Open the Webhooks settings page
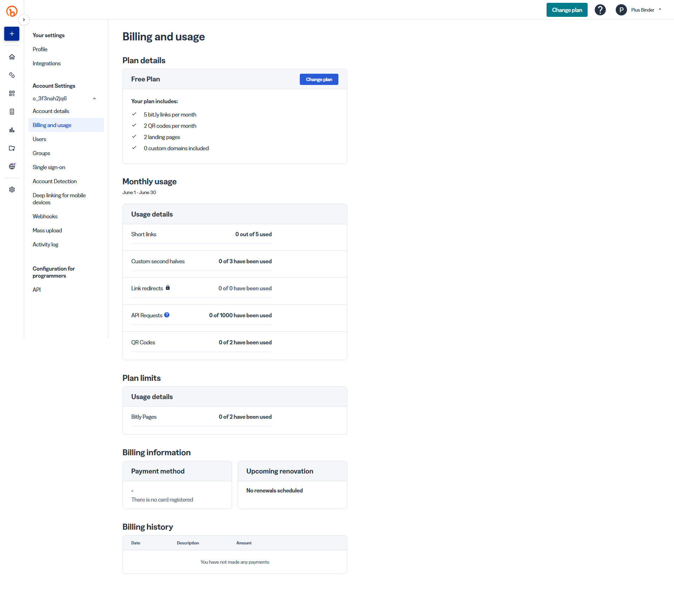674x616 pixels. [x=45, y=216]
